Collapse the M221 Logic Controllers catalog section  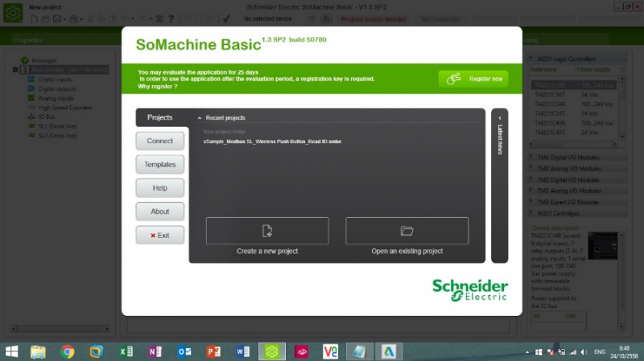coord(530,59)
